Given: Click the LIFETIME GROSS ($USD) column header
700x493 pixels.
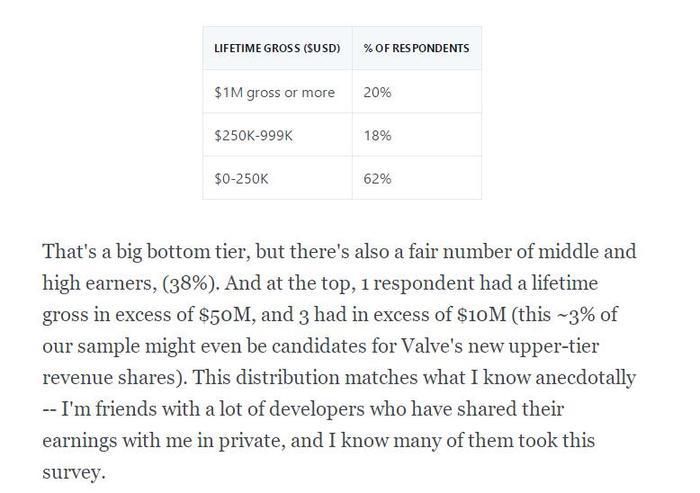Looking at the screenshot, I should (277, 48).
